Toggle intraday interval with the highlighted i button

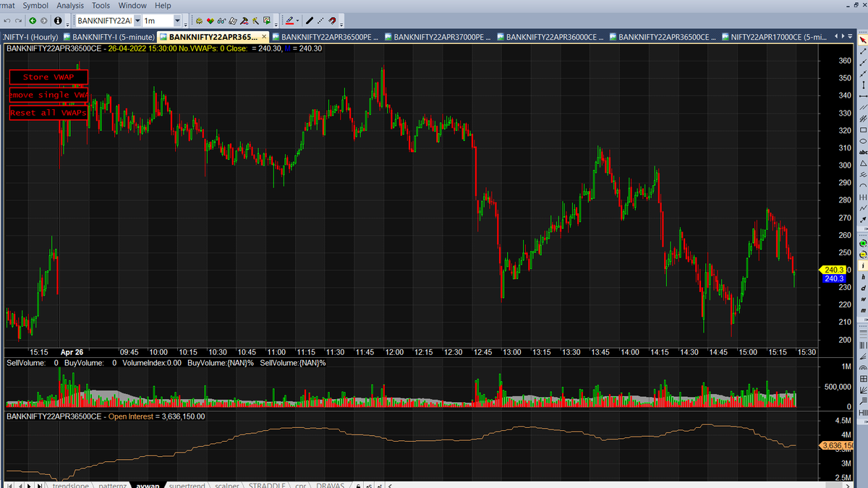pyautogui.click(x=863, y=266)
